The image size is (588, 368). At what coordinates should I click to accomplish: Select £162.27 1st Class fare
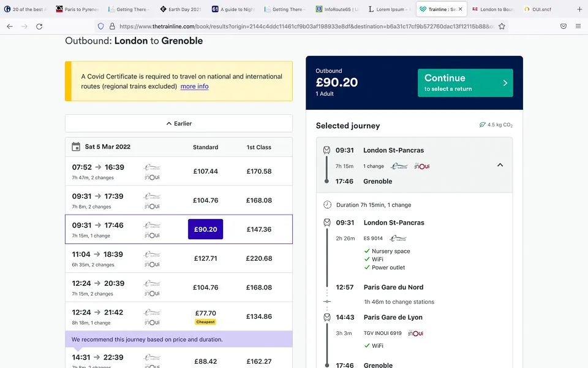click(258, 361)
